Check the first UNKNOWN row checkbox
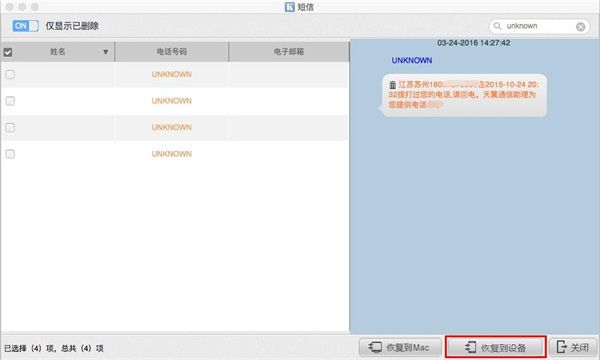 pyautogui.click(x=10, y=74)
